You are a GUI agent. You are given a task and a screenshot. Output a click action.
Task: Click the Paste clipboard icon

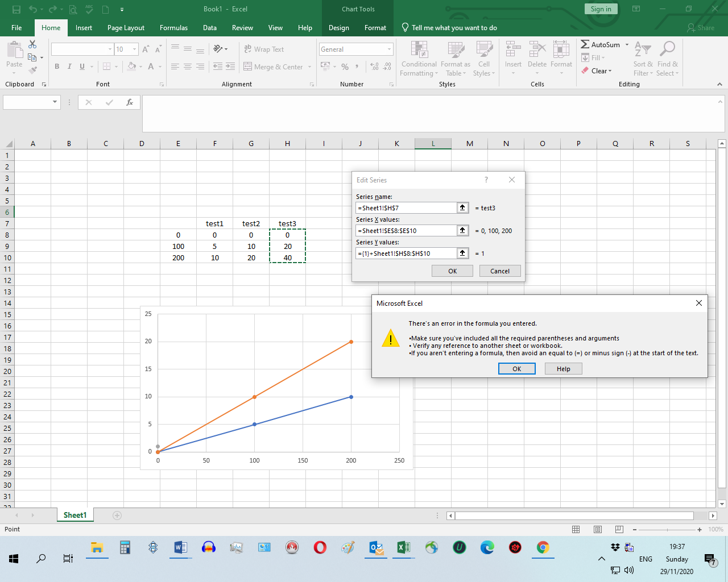(14, 50)
